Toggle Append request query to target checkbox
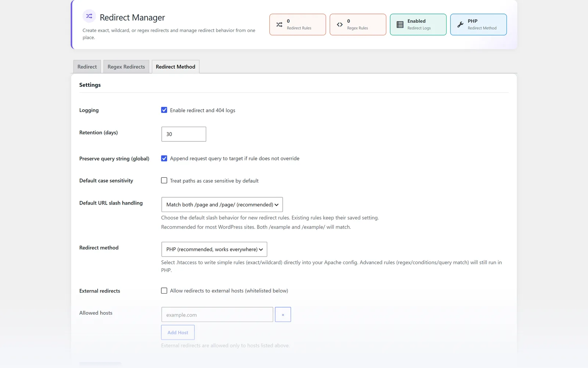Viewport: 588px width, 368px height. pyautogui.click(x=164, y=158)
